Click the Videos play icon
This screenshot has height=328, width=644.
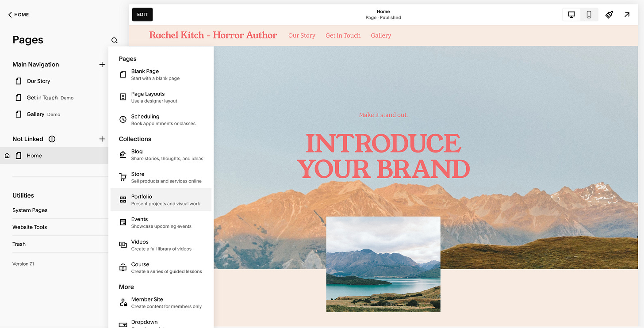point(123,244)
